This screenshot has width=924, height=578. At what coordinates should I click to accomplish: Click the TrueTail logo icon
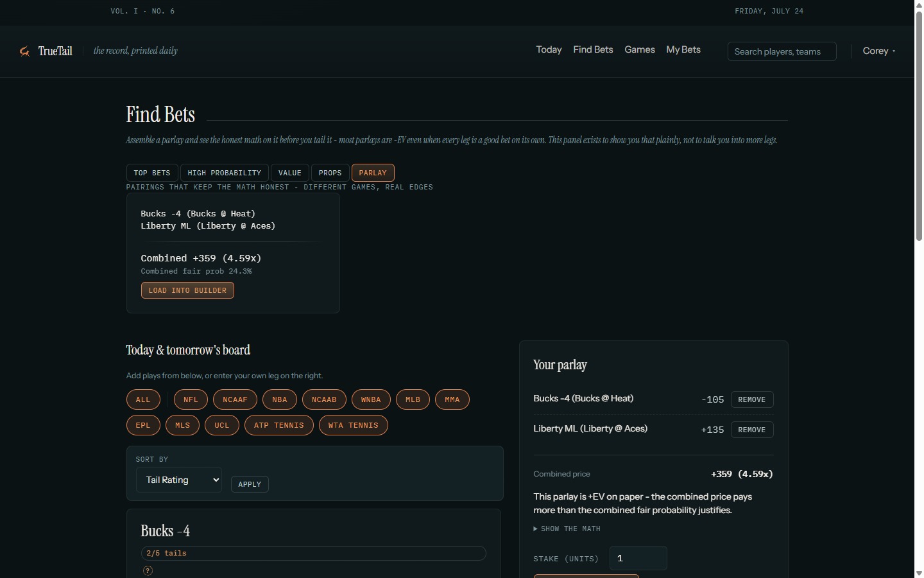[24, 51]
